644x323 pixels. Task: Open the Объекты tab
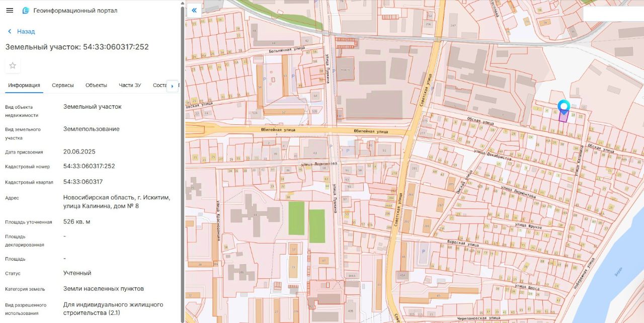[x=96, y=85]
